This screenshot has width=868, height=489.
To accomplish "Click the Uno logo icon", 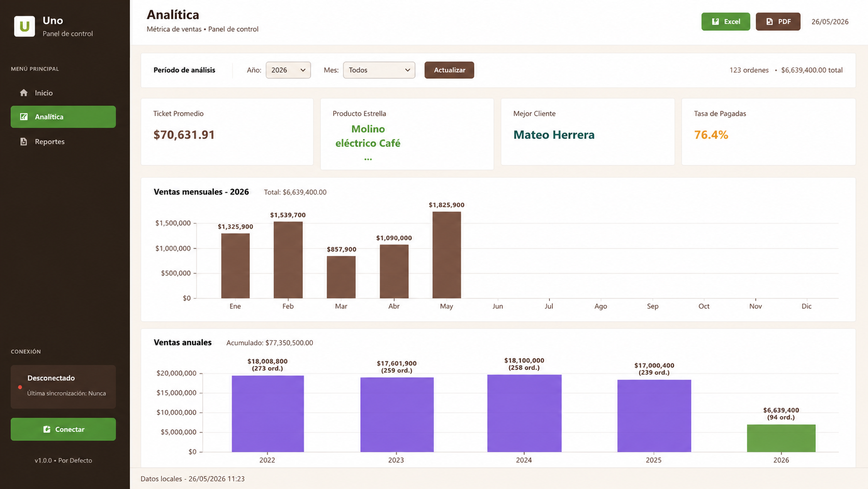I will tap(24, 26).
